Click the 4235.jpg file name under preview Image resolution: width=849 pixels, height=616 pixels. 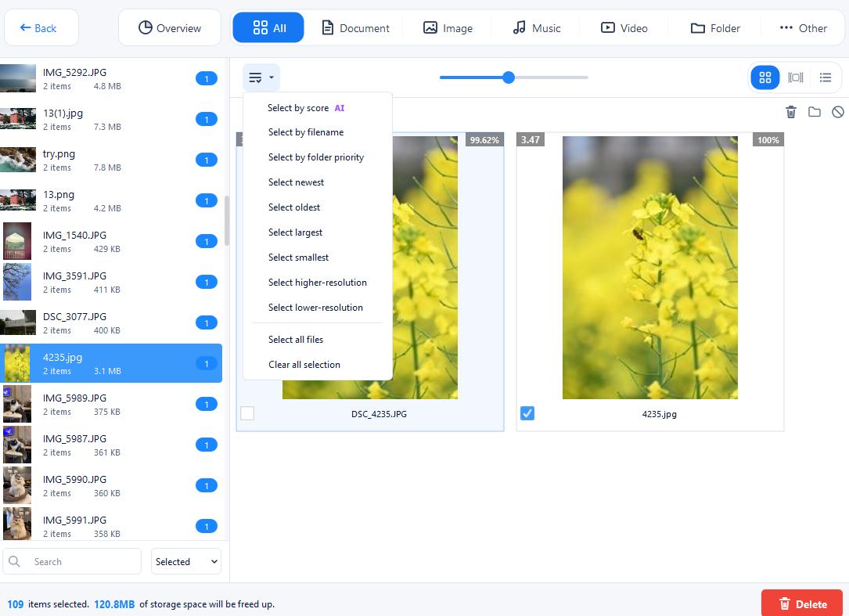[659, 414]
